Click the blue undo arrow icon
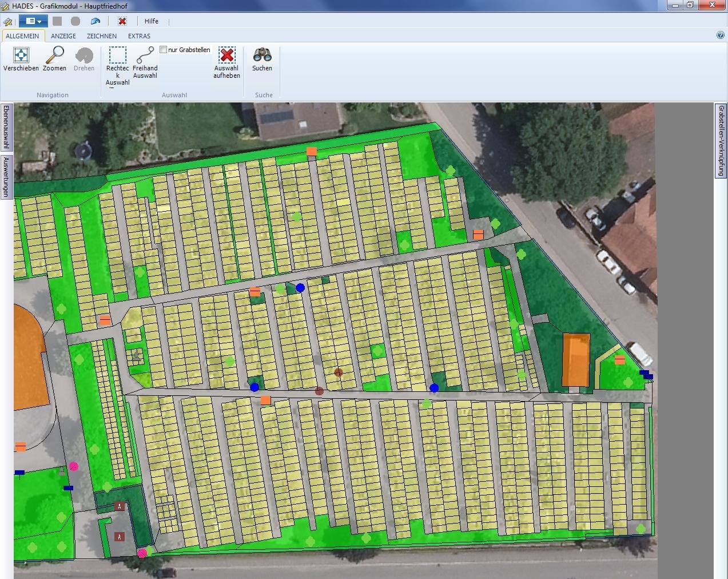The width and height of the screenshot is (728, 579). 96,21
